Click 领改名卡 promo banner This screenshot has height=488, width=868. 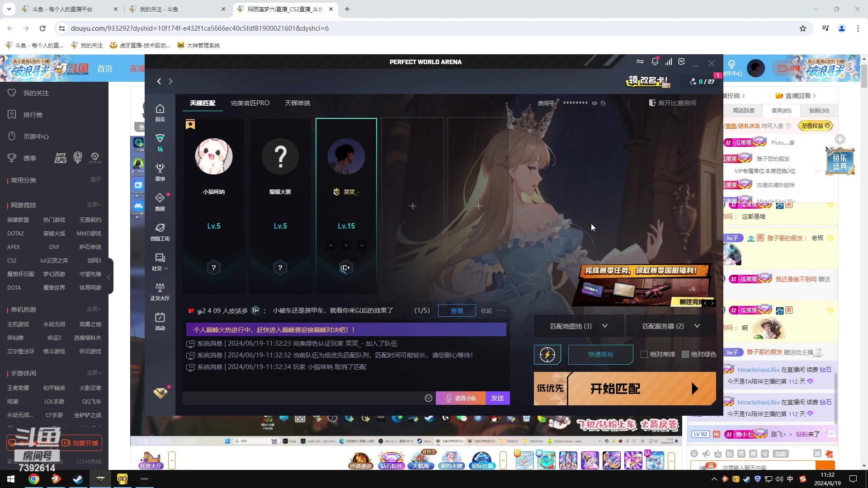click(x=648, y=81)
